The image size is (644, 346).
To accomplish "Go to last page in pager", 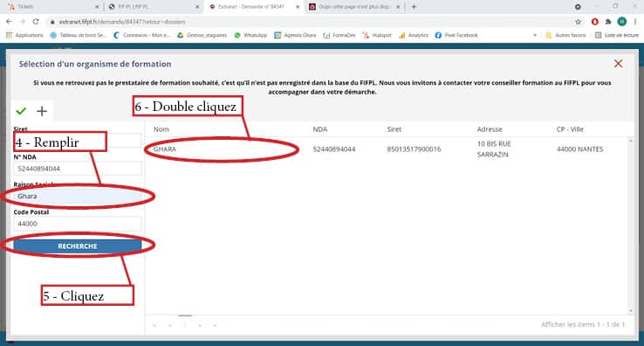I will [215, 325].
